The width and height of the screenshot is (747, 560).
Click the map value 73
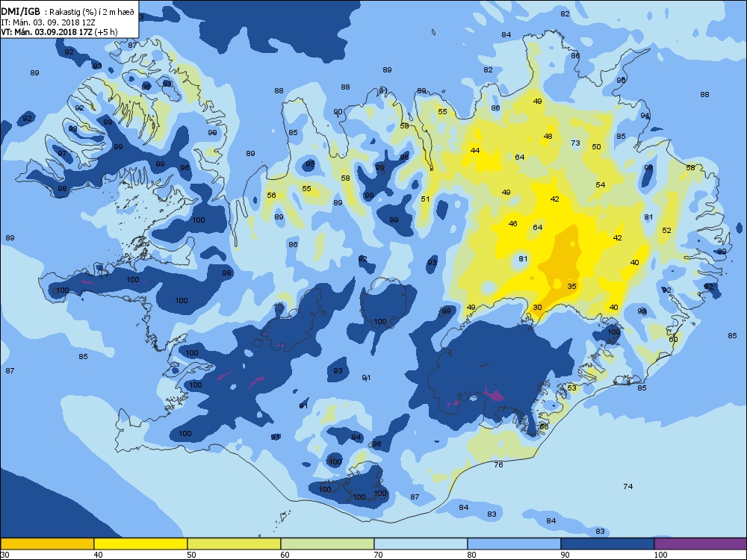click(x=575, y=143)
